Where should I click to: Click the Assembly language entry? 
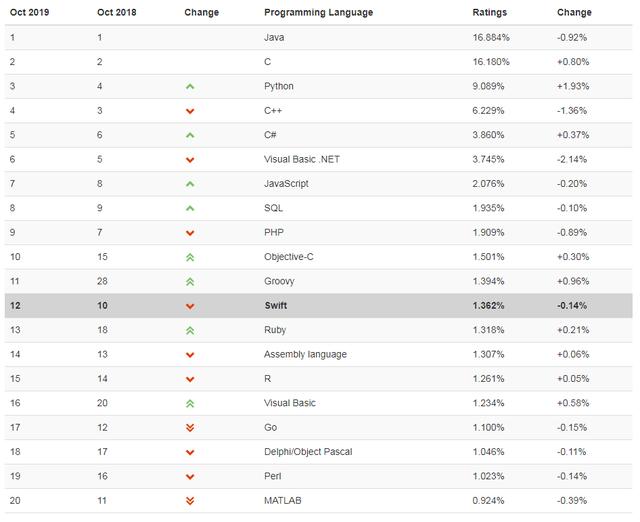305,355
